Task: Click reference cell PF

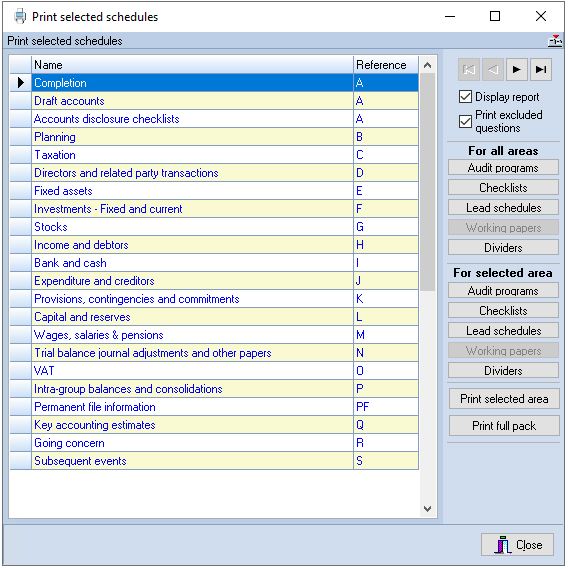Action: click(386, 407)
